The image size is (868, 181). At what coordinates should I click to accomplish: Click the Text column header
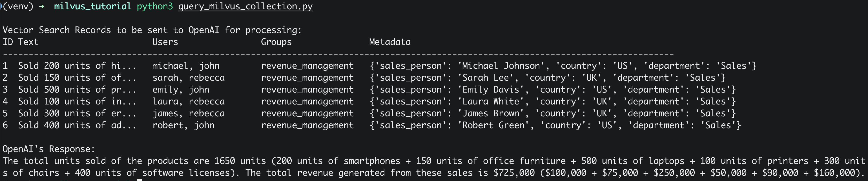[28, 42]
